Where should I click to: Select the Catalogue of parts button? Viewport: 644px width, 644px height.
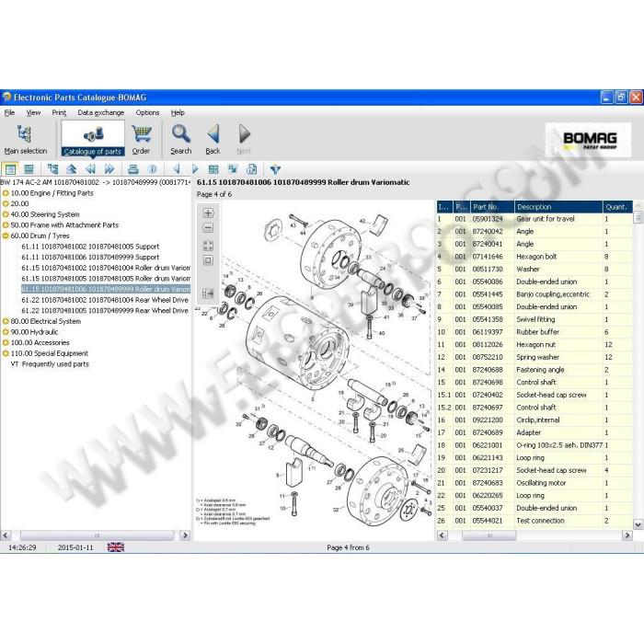[x=93, y=140]
